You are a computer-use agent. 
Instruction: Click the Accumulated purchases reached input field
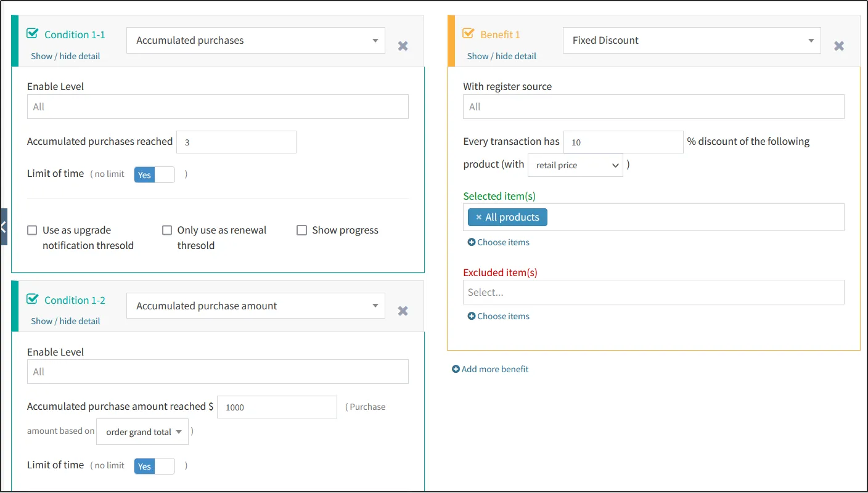tap(235, 142)
